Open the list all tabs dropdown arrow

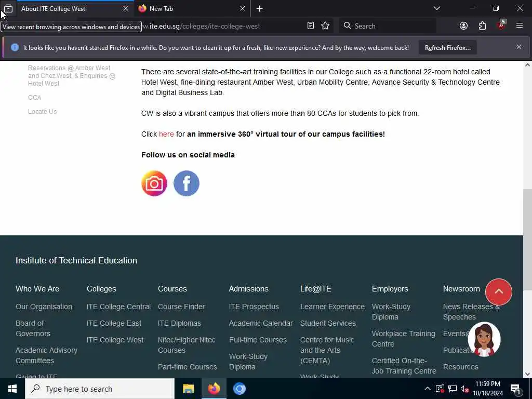[x=437, y=8]
